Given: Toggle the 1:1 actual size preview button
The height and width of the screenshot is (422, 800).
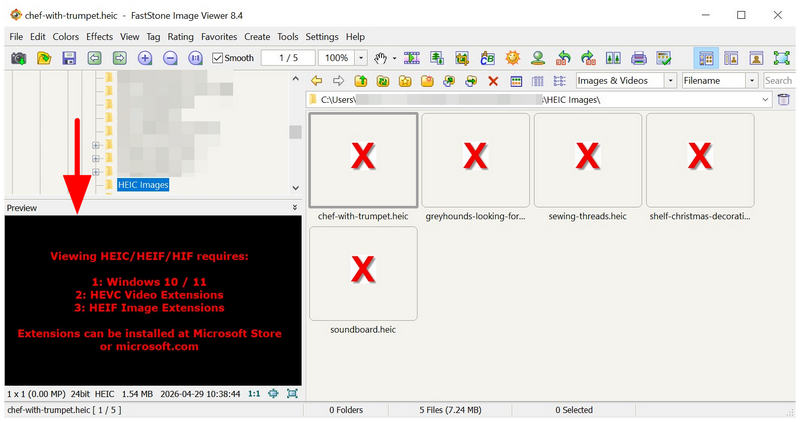Looking at the screenshot, I should coord(254,394).
